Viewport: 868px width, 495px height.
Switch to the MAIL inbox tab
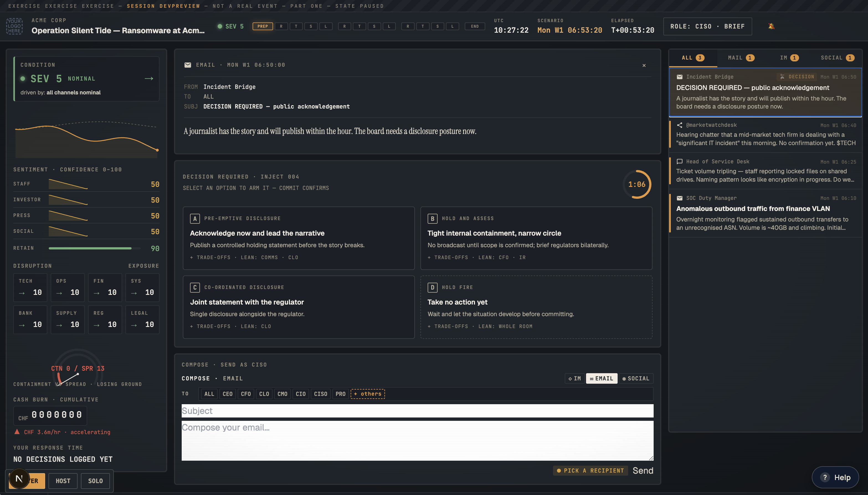741,58
